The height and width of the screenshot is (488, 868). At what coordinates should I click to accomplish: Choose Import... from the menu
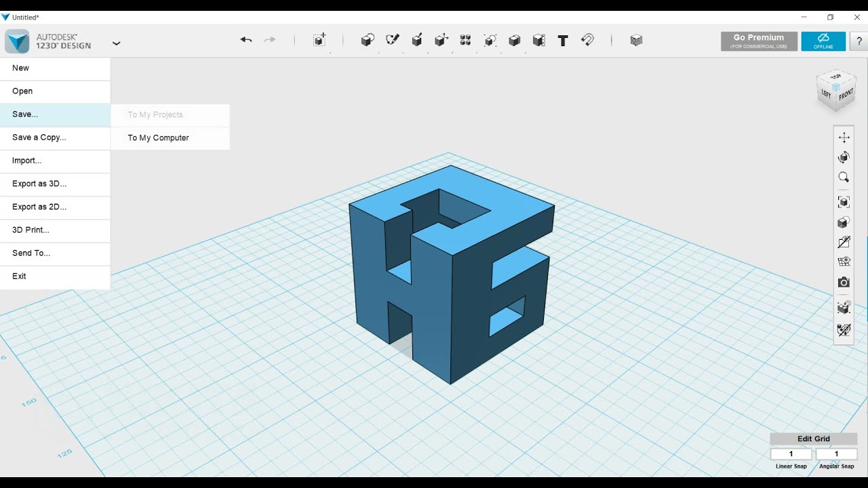(x=55, y=161)
